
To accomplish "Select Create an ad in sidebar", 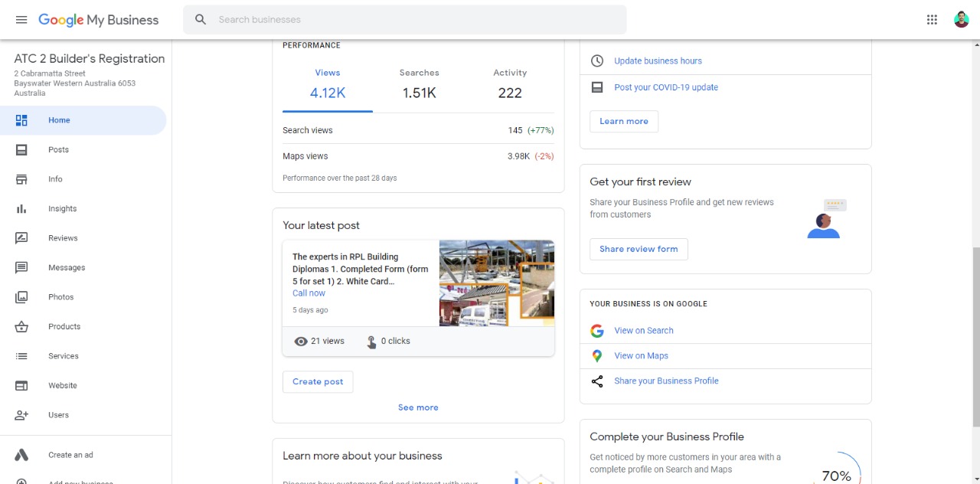I will click(x=70, y=455).
